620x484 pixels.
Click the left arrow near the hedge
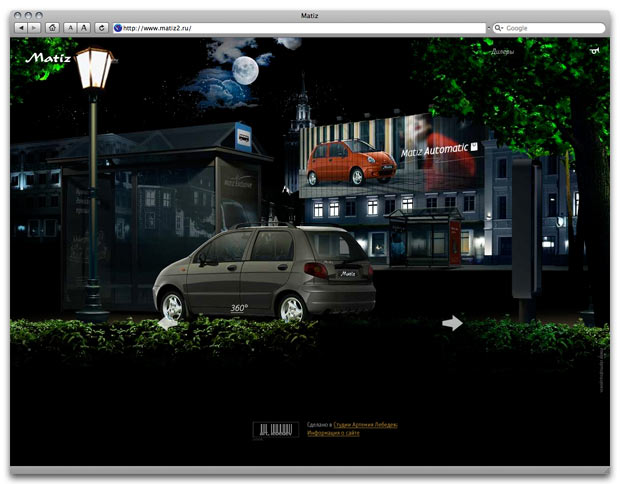coord(168,322)
